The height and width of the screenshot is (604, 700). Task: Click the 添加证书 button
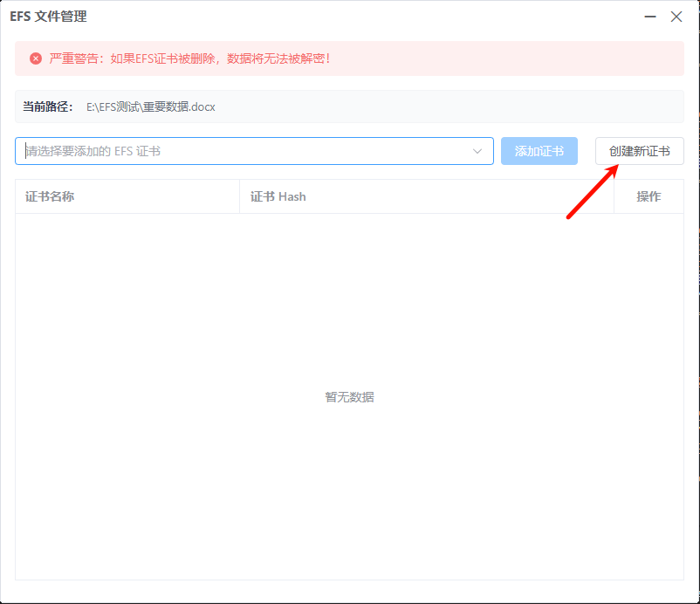(539, 151)
